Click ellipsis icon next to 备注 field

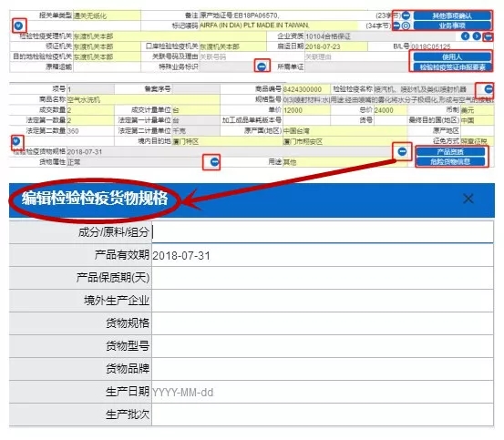click(406, 15)
